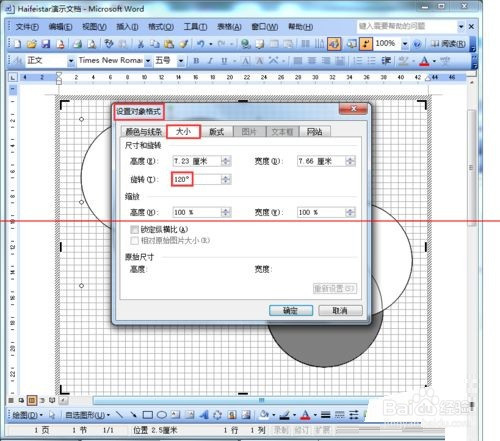
Task: Open help search box dropdown arrow
Action: 461,26
